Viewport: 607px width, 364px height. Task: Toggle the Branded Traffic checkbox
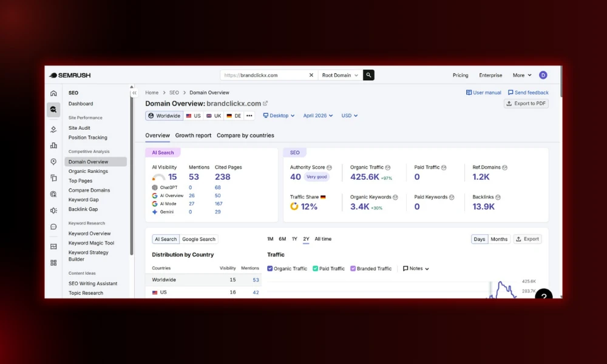[x=353, y=269]
